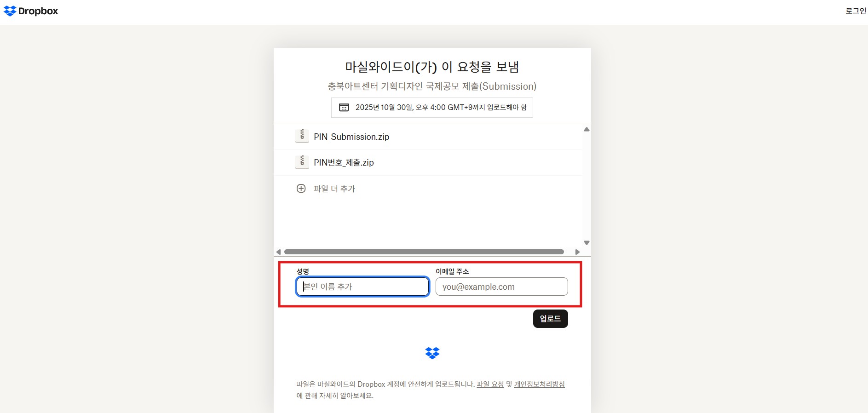This screenshot has width=868, height=413.
Task: Click the zip icon for PIN번호_제출.zip
Action: (x=302, y=162)
